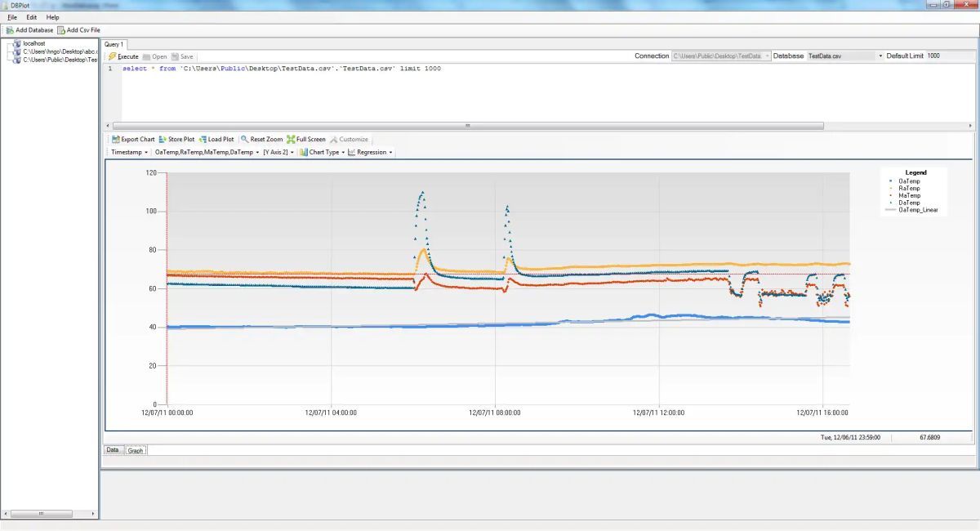Click Load Plot button

click(216, 139)
